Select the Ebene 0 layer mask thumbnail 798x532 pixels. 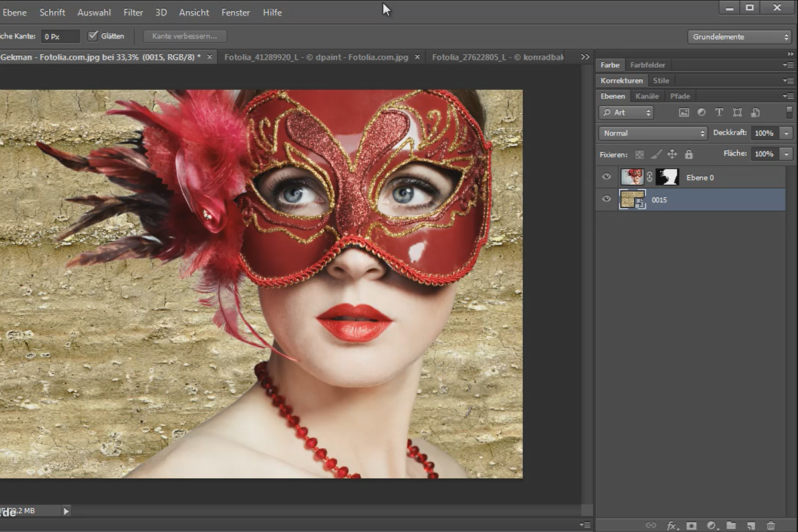click(667, 177)
